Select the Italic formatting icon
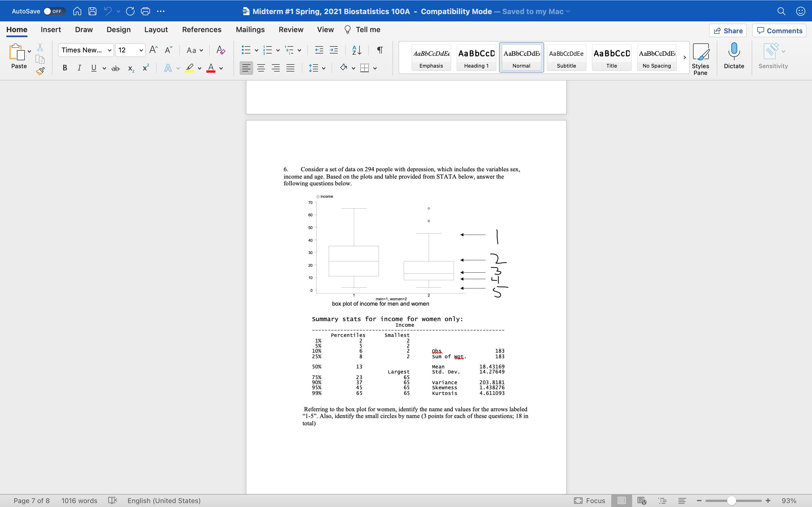Viewport: 812px width, 507px height. (x=79, y=69)
